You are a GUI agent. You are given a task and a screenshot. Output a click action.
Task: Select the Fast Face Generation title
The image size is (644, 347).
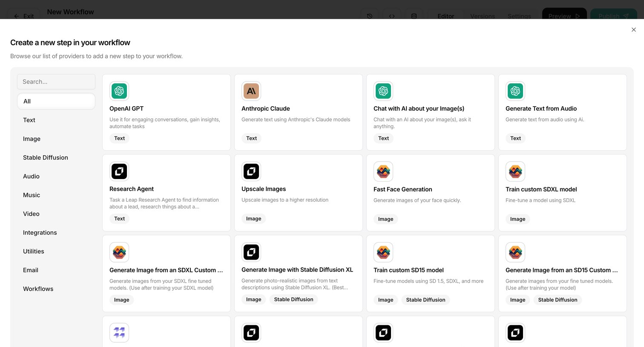[x=403, y=189]
